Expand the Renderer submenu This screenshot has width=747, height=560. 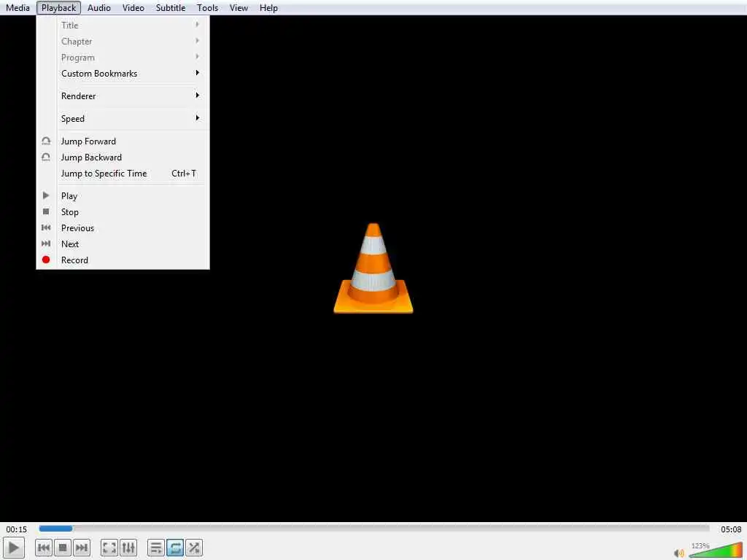[123, 96]
